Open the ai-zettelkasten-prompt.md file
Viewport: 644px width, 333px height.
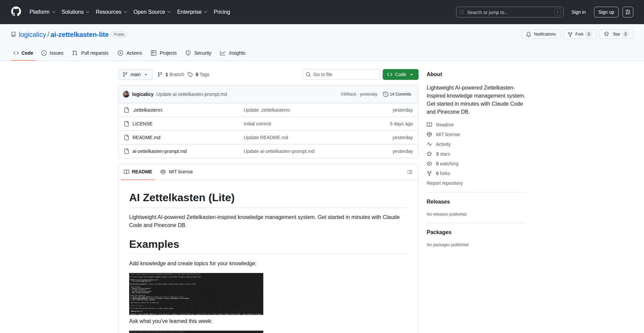pyautogui.click(x=159, y=151)
